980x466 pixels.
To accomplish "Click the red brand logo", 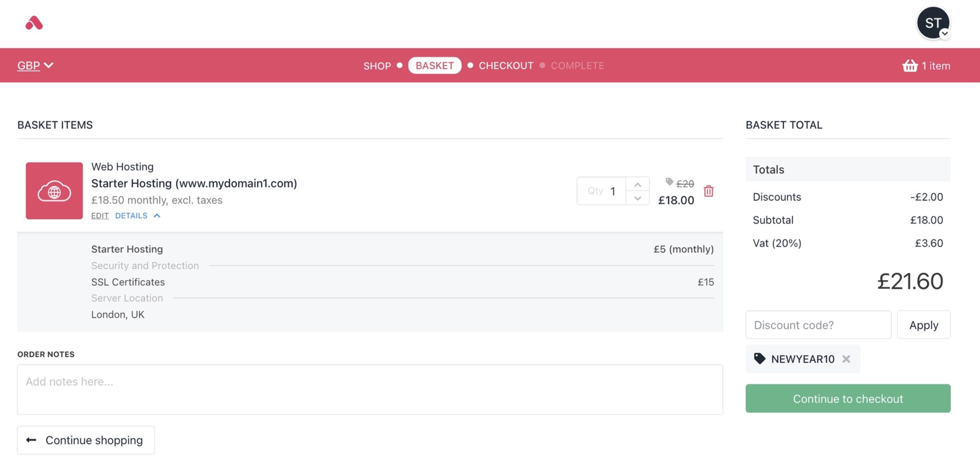I will point(34,23).
